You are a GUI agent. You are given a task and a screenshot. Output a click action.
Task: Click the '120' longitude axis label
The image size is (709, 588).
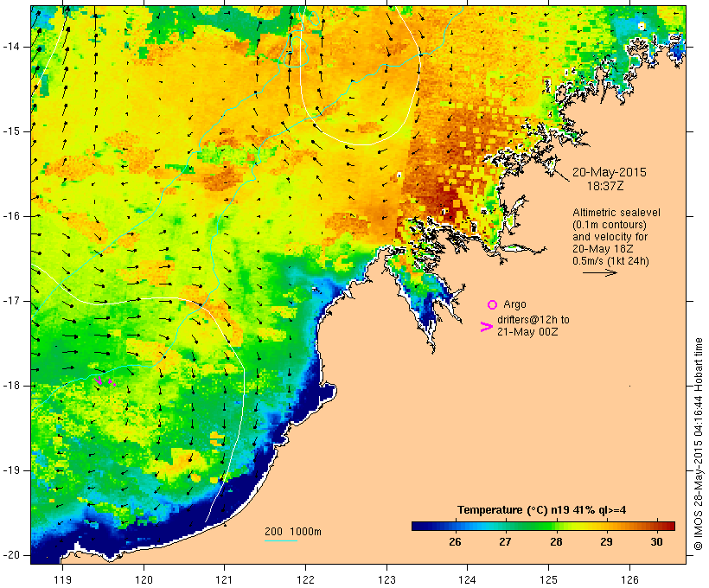tap(144, 579)
